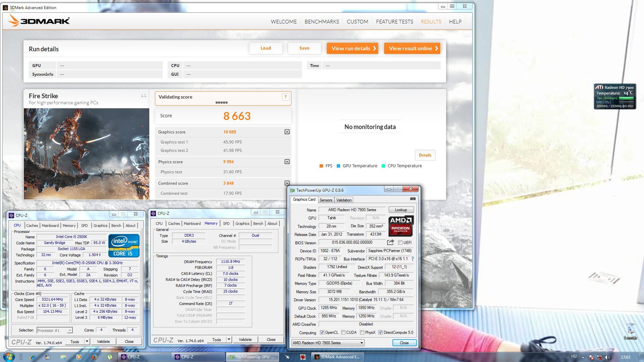Click the Internet Explorer taskbar icon

(33, 357)
